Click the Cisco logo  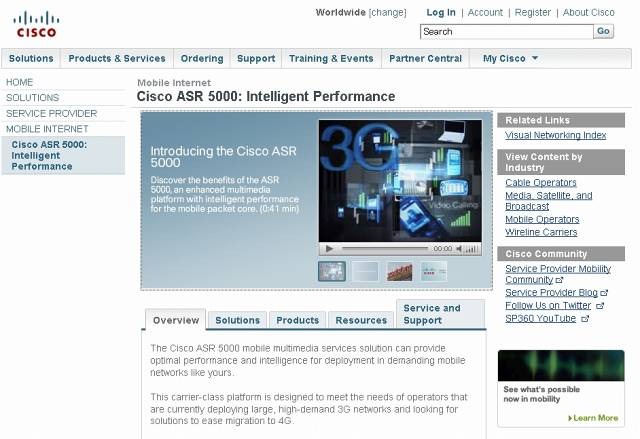click(x=36, y=24)
